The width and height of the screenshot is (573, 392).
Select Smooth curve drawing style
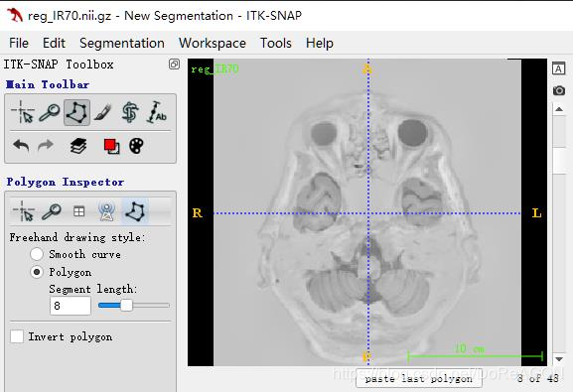[37, 254]
